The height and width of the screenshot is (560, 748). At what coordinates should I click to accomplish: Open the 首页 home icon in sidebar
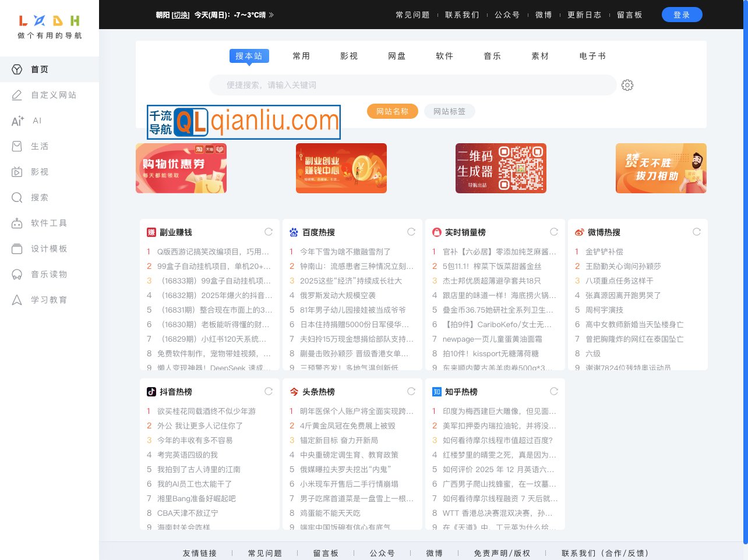coord(17,69)
